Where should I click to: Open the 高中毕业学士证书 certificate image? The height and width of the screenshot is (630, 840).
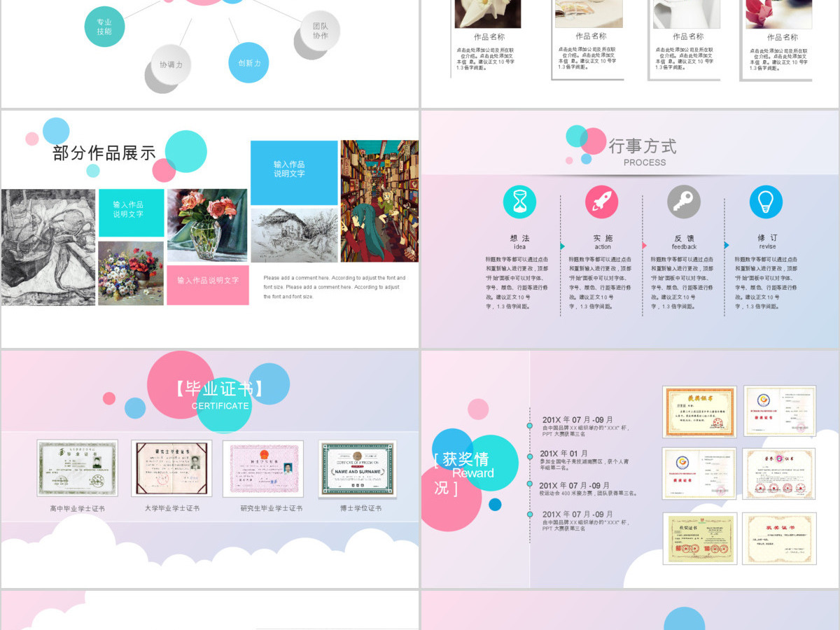click(x=77, y=468)
